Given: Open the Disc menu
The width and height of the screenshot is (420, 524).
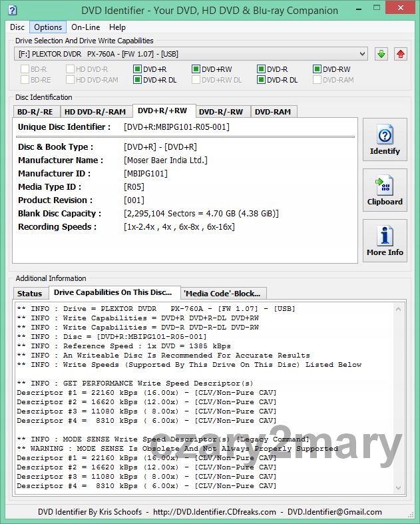Looking at the screenshot, I should tap(17, 27).
